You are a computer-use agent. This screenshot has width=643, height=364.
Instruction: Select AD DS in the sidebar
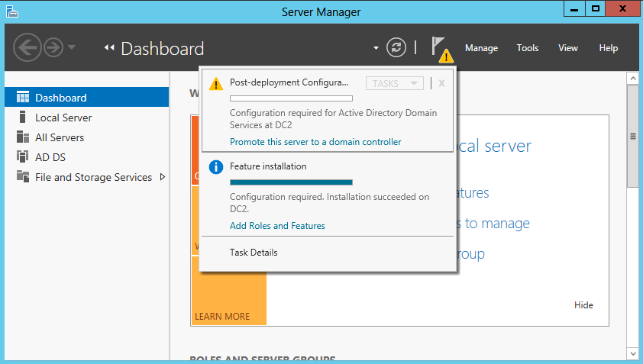click(x=86, y=156)
